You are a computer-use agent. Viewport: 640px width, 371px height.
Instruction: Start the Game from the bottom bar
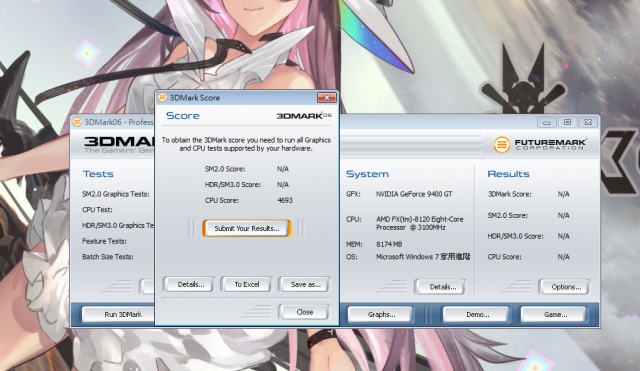pos(554,314)
